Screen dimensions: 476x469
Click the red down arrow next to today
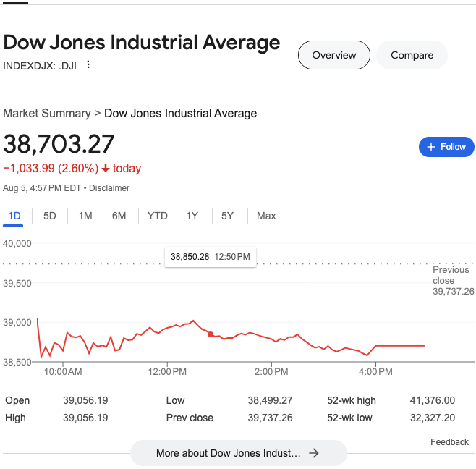[x=106, y=169]
